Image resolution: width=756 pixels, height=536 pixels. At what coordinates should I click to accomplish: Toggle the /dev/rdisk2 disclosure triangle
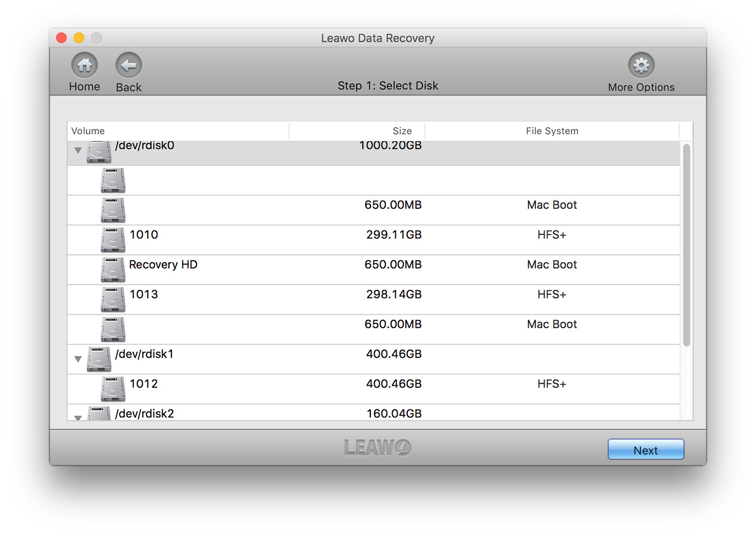pos(78,417)
